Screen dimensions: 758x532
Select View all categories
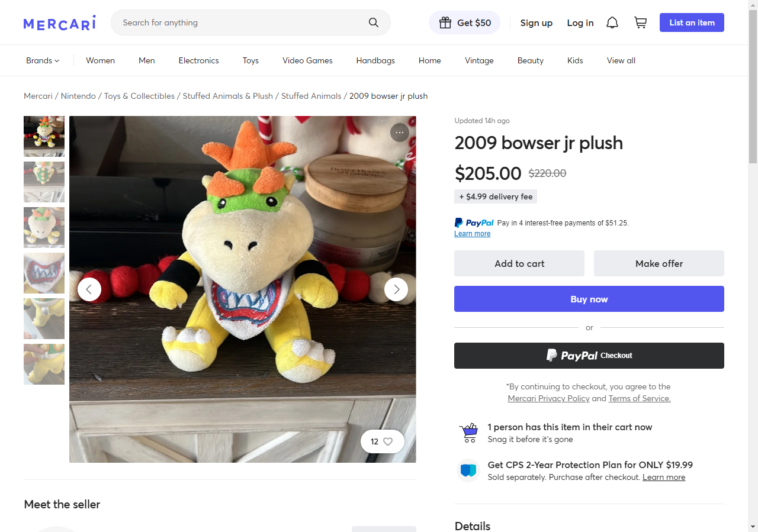pos(621,60)
